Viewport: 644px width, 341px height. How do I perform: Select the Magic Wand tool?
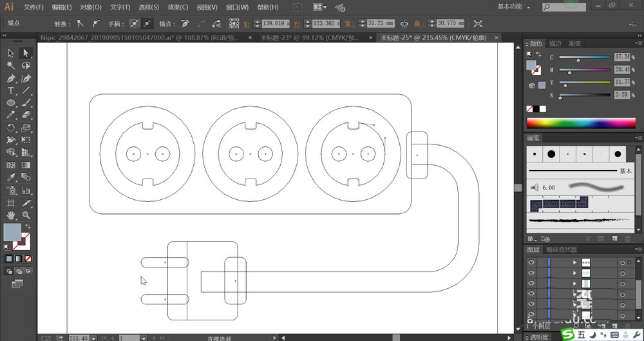click(x=11, y=66)
